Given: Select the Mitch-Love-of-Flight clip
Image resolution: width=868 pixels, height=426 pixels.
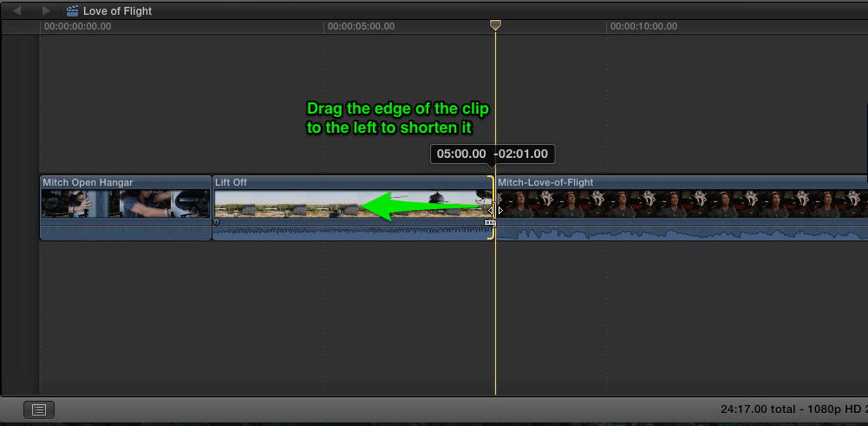Looking at the screenshot, I should 682,207.
